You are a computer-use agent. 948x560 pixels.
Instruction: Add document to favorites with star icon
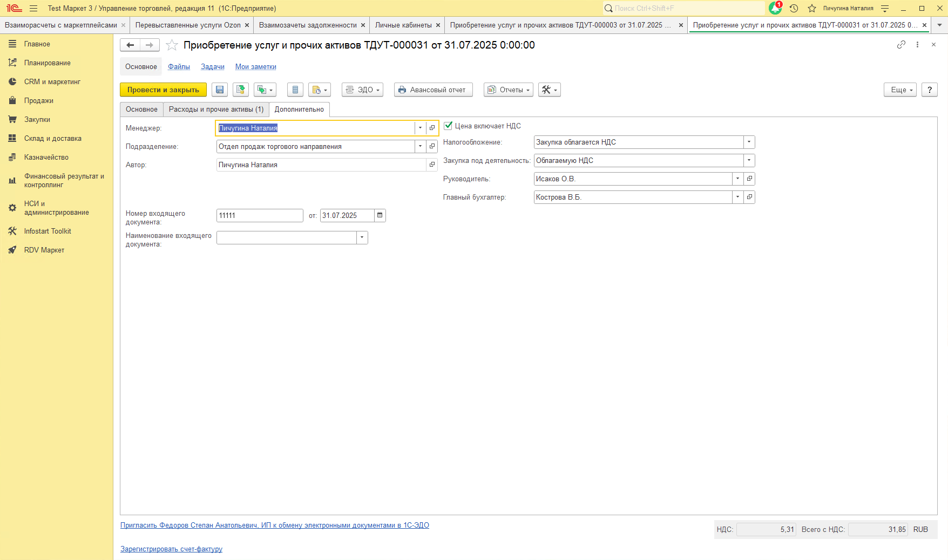pyautogui.click(x=172, y=45)
